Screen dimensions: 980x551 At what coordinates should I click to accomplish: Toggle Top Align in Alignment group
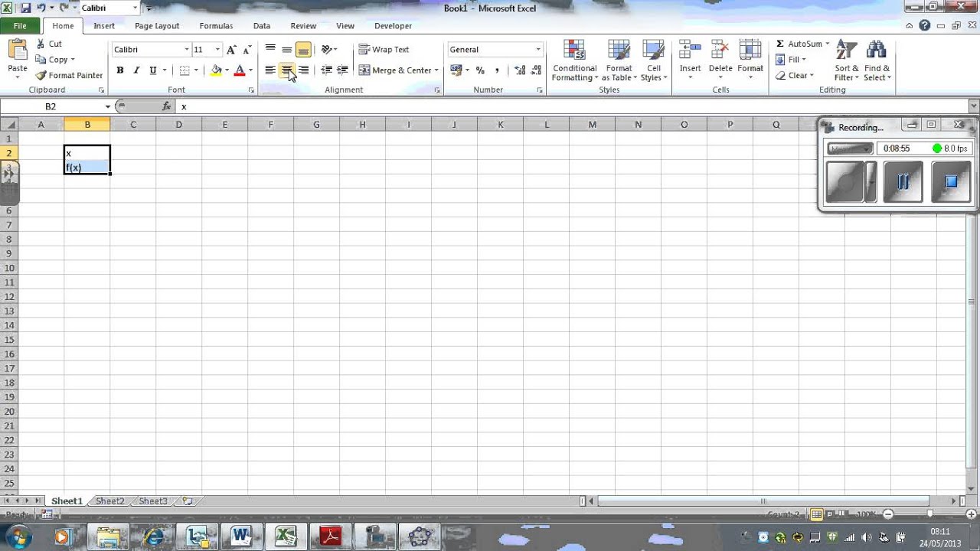[x=270, y=50]
